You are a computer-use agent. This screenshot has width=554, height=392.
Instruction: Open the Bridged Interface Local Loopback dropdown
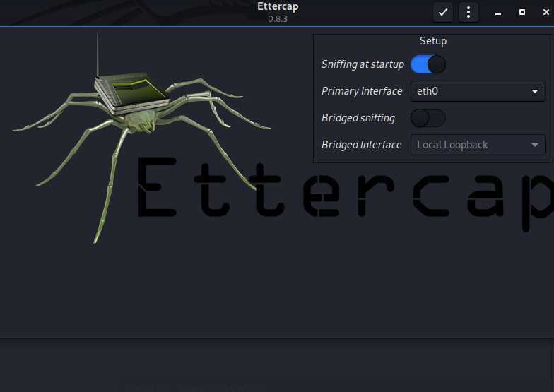478,145
